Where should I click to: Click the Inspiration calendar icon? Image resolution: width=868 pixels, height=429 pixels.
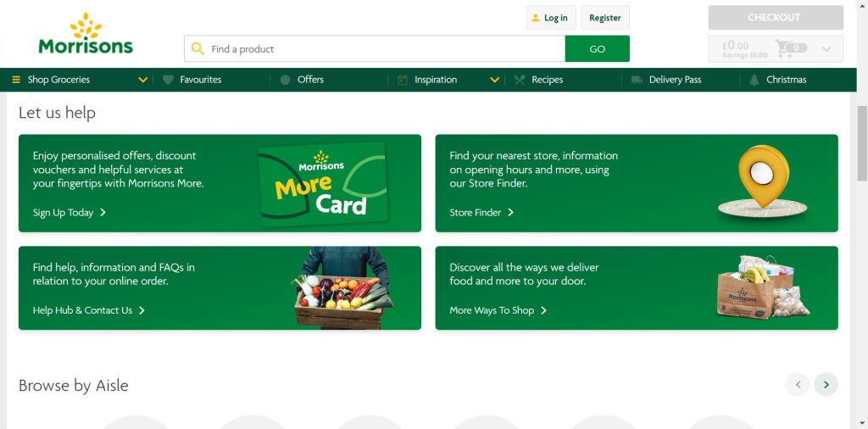click(x=403, y=80)
